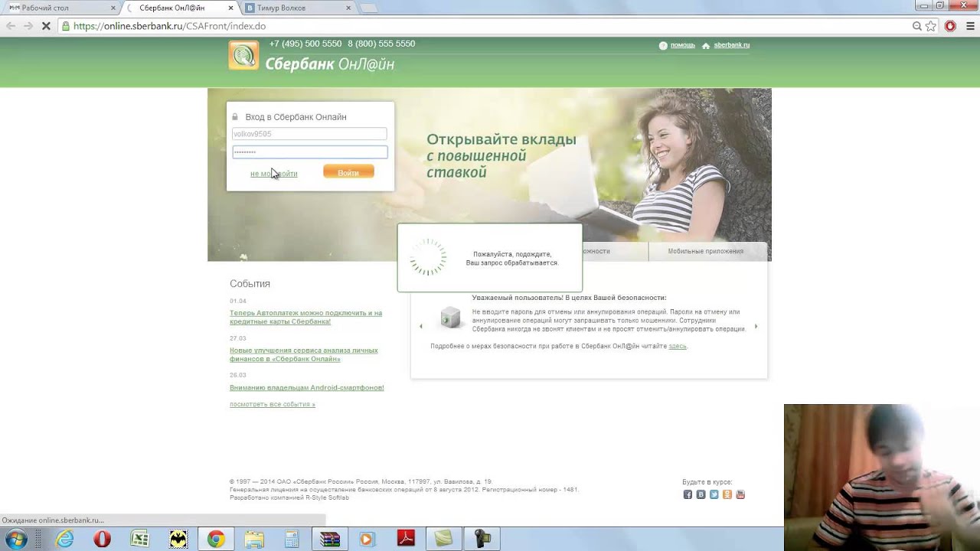Click the browser address bar URL
The height and width of the screenshot is (551, 980).
click(169, 26)
